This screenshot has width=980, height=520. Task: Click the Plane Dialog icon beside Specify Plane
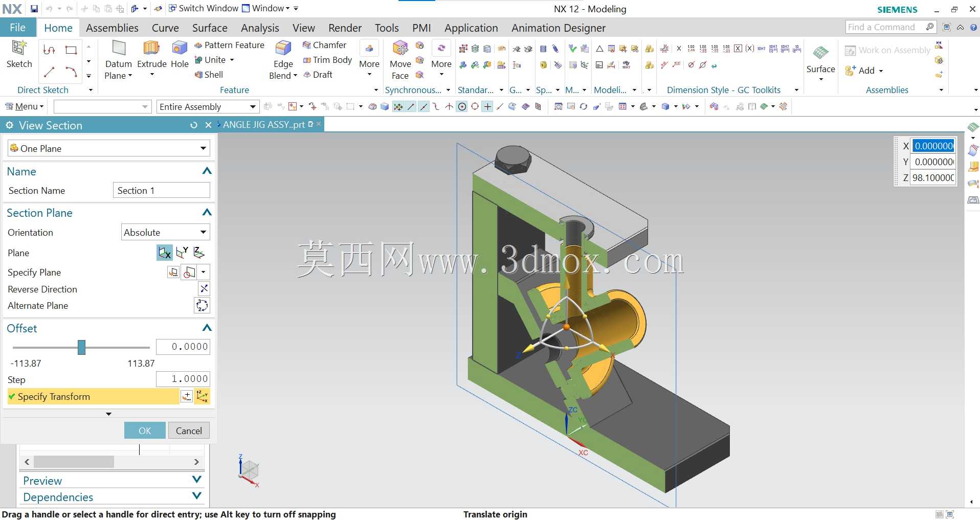(x=173, y=272)
